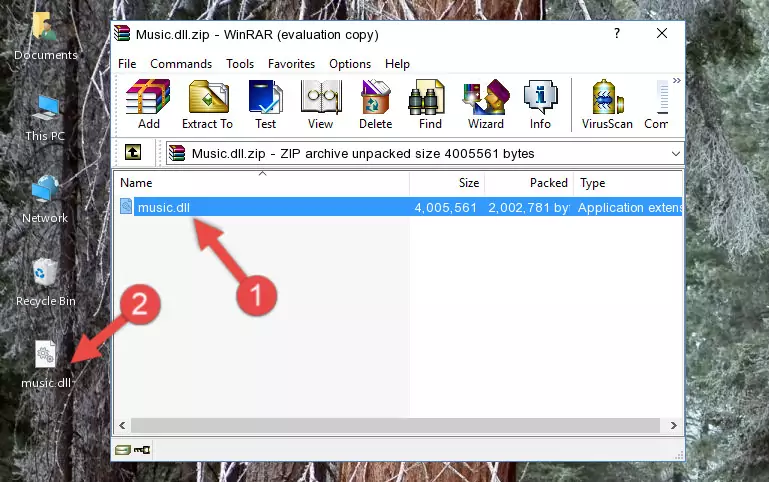
Task: Click the Add toolbar icon
Action: pyautogui.click(x=148, y=104)
